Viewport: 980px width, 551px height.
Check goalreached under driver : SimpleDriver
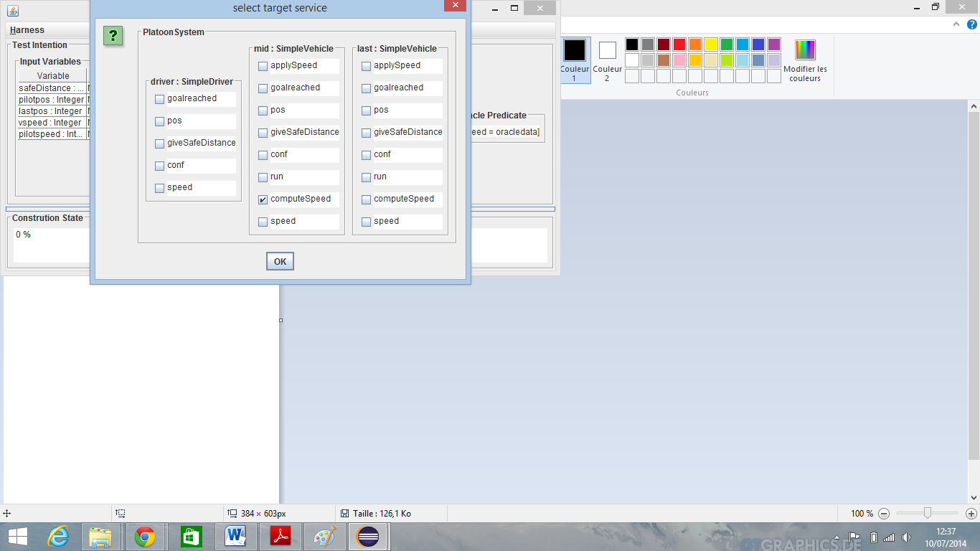pos(160,99)
